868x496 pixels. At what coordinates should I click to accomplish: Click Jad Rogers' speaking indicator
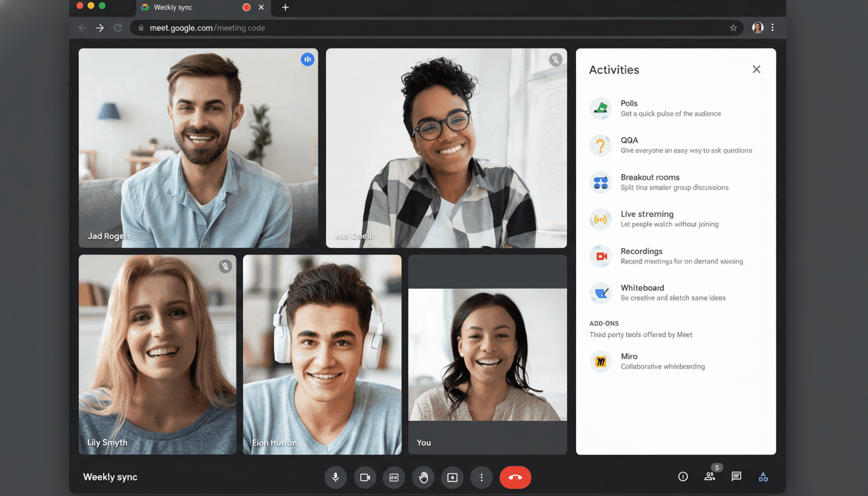pyautogui.click(x=307, y=59)
